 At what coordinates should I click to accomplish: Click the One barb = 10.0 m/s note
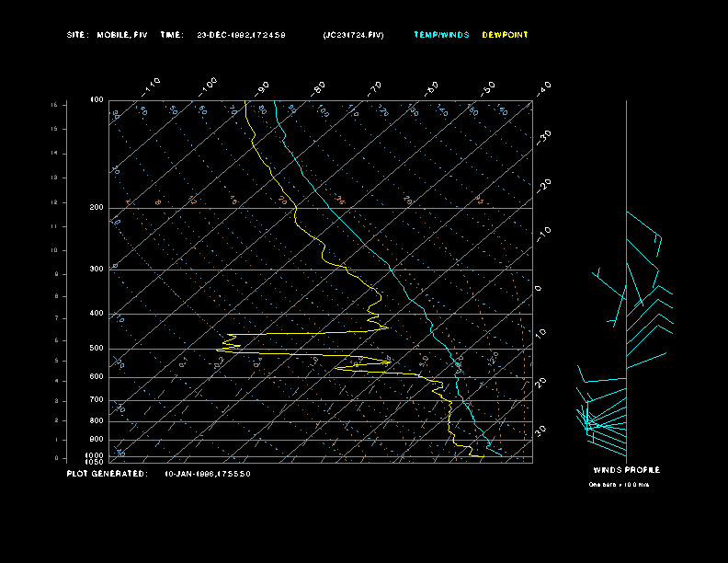(x=619, y=485)
